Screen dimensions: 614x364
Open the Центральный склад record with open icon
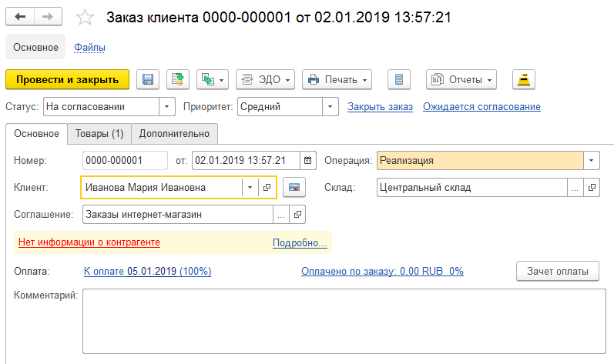click(x=592, y=187)
